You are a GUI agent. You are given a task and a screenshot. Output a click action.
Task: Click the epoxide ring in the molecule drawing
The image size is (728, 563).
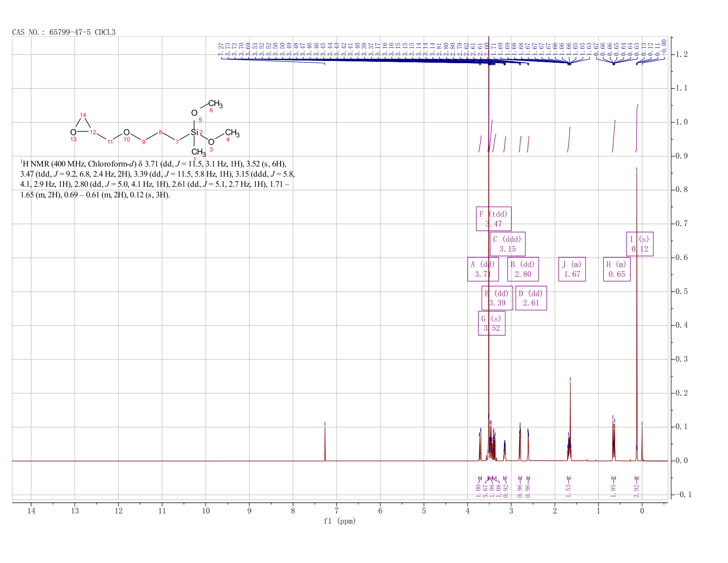pos(82,126)
